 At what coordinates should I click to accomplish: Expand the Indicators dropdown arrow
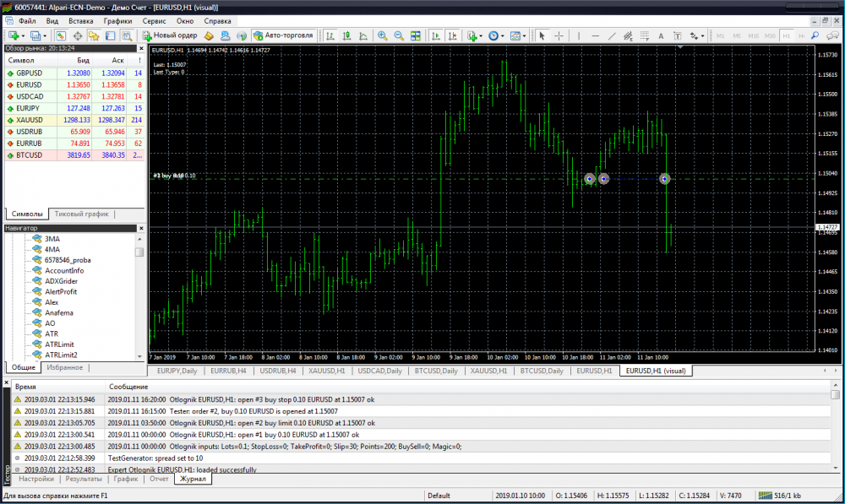tap(481, 36)
